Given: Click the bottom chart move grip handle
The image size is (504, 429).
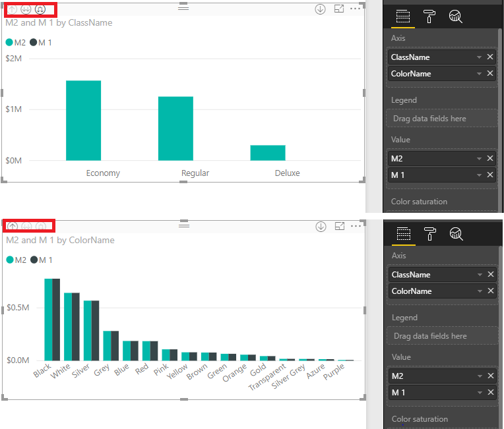Looking at the screenshot, I should click(x=184, y=225).
